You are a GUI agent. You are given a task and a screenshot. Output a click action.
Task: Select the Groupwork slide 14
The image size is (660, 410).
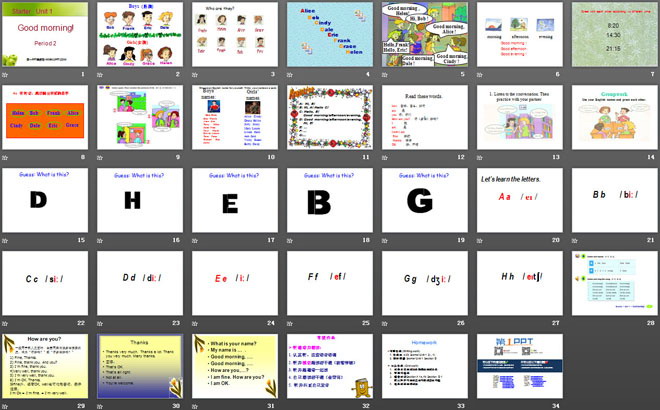point(615,117)
